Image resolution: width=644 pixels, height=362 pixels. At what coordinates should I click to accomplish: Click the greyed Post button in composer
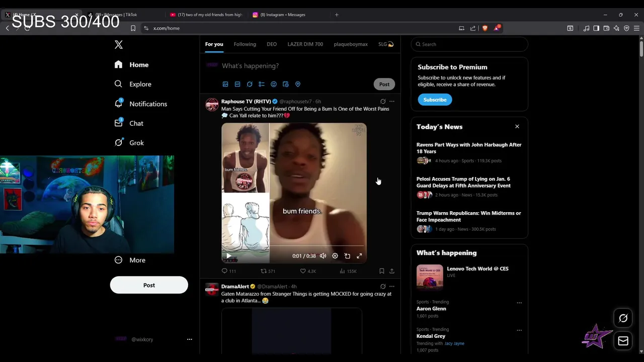384,84
